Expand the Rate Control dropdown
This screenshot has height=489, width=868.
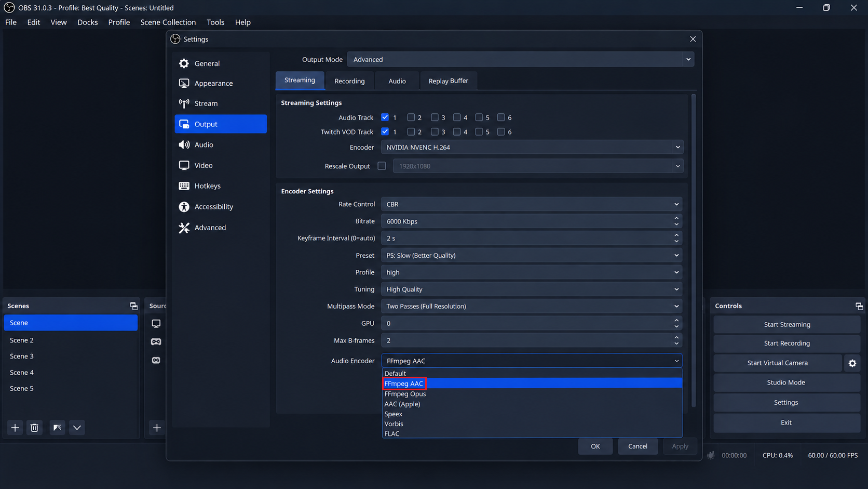[x=532, y=204]
